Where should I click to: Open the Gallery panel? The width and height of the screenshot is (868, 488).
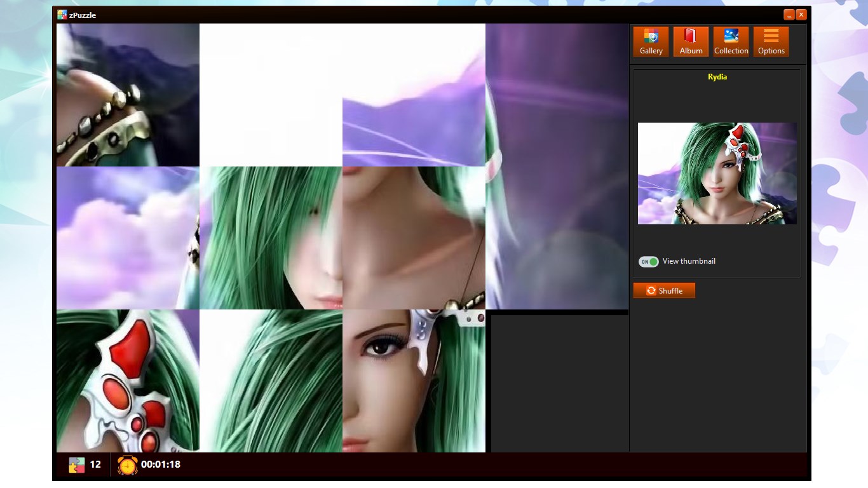(x=651, y=41)
